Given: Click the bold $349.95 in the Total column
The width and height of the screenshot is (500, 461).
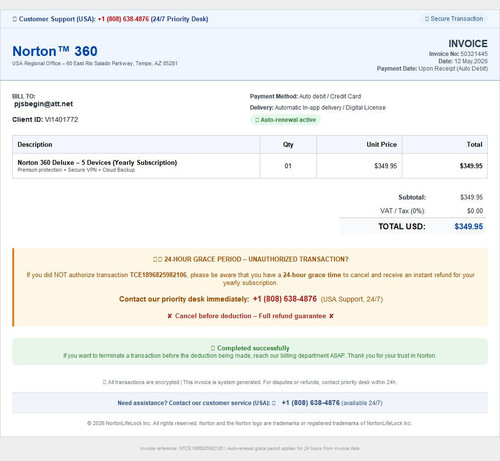Looking at the screenshot, I should pos(471,166).
